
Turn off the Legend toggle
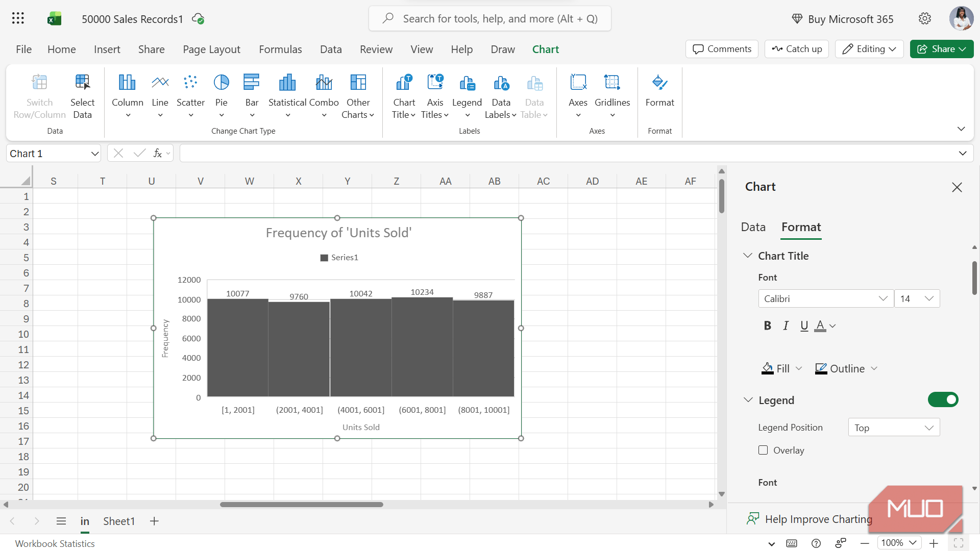pos(943,399)
